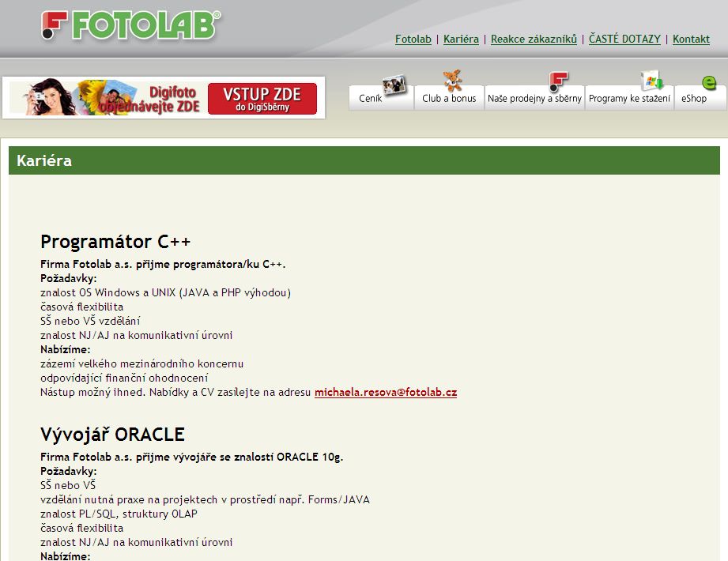Click the red F icon above Naše prodejny
Screen dimensions: 728x561
[558, 81]
